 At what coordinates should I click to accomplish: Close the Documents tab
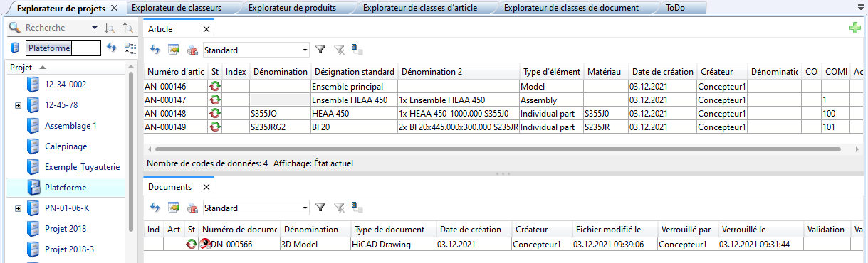coord(206,187)
